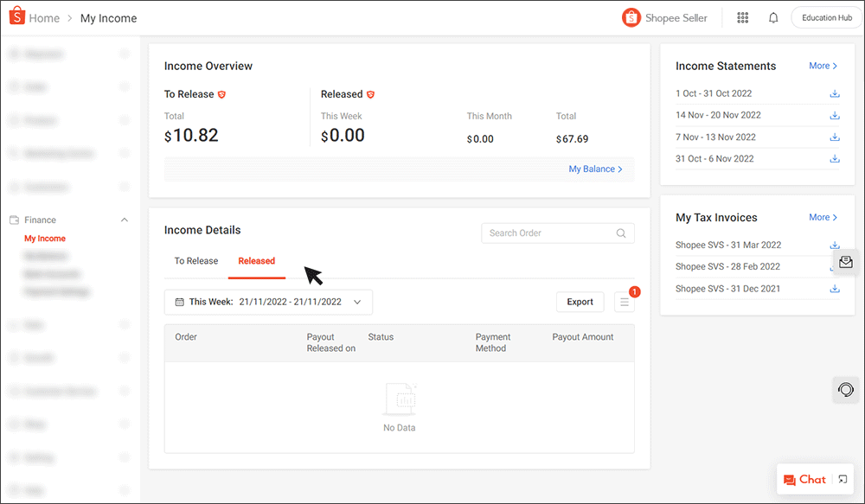Open the Education Hub
865x504 pixels.
tap(825, 16)
